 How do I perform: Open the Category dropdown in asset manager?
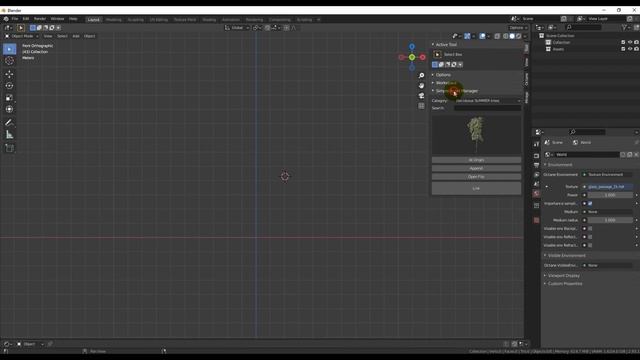click(x=488, y=100)
